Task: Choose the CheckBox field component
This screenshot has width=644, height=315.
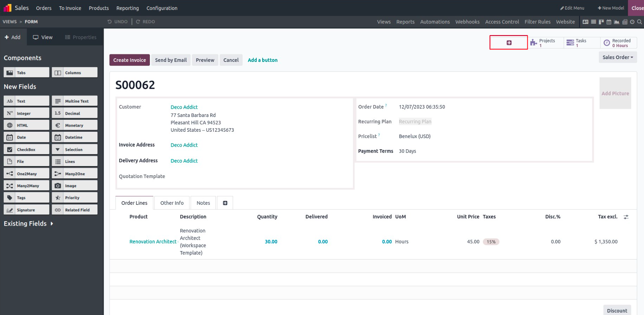Action: click(x=26, y=150)
